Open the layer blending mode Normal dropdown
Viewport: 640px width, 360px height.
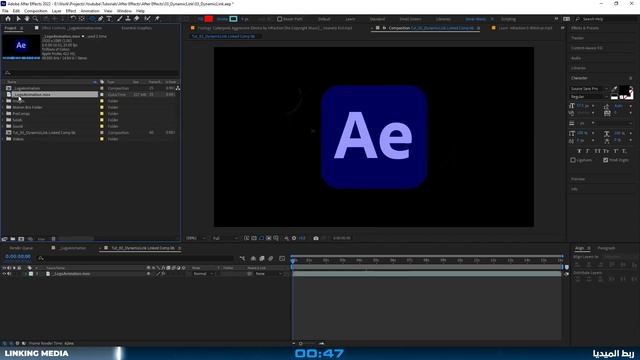coord(203,274)
